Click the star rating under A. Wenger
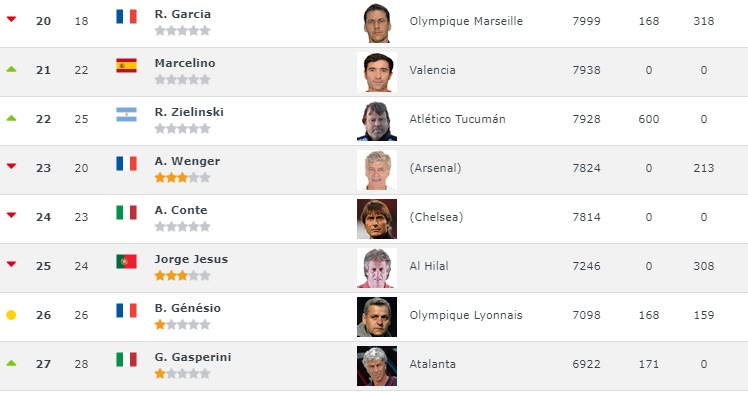 [x=182, y=178]
